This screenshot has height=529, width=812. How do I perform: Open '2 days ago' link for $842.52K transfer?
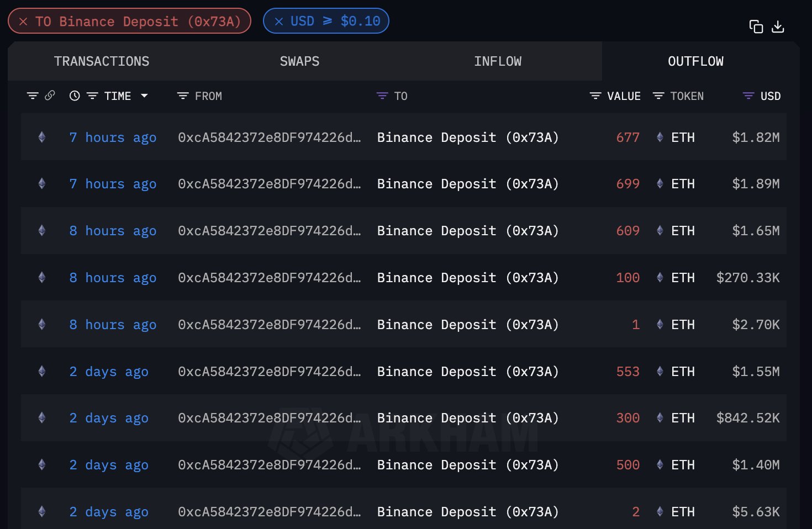(x=109, y=418)
